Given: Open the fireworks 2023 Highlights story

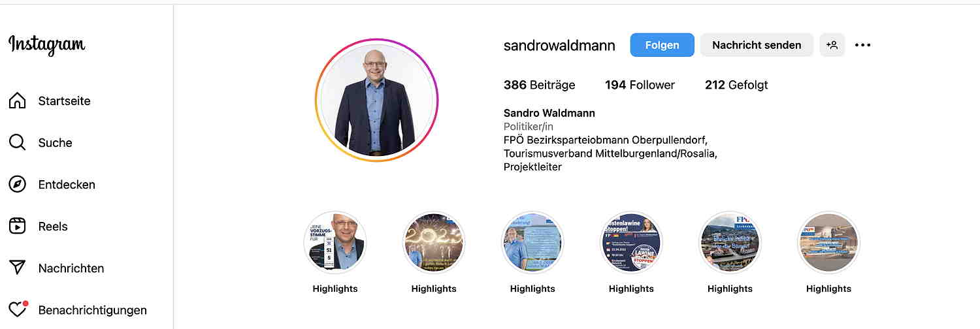Looking at the screenshot, I should click(x=434, y=242).
